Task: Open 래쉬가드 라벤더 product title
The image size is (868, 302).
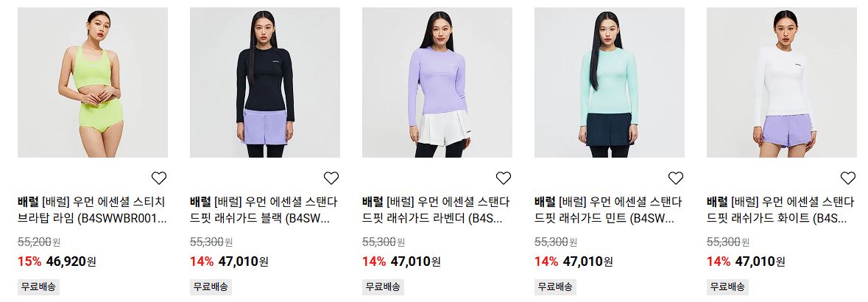Action: point(437,210)
